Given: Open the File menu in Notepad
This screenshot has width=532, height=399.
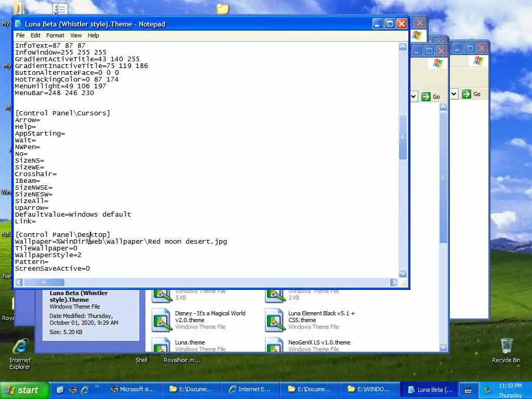Looking at the screenshot, I should 20,35.
